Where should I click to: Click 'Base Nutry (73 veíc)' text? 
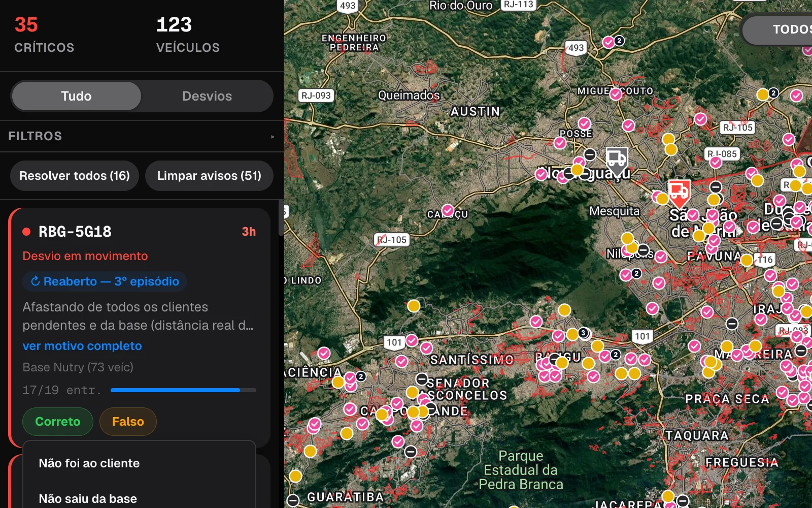tap(78, 367)
